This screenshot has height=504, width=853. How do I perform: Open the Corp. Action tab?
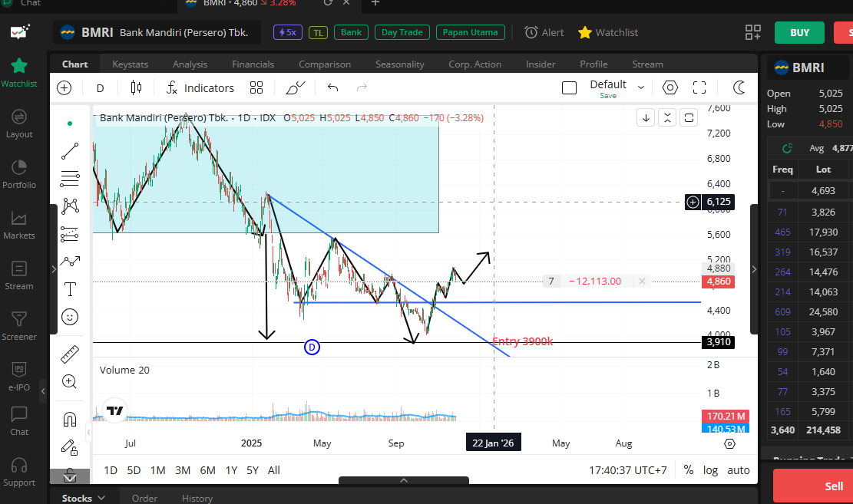coord(475,64)
